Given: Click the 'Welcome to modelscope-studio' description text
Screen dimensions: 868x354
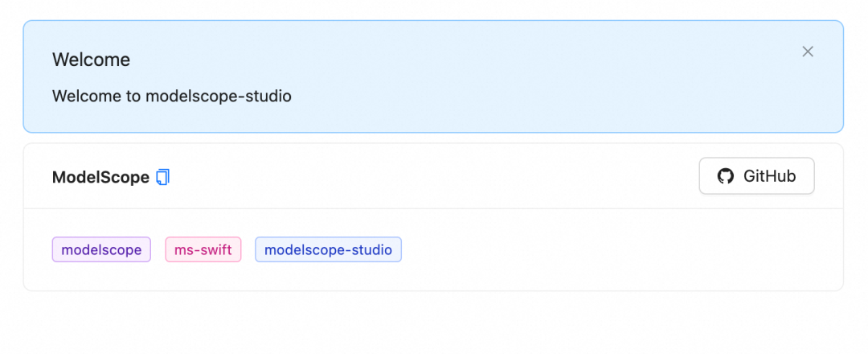Looking at the screenshot, I should (172, 97).
